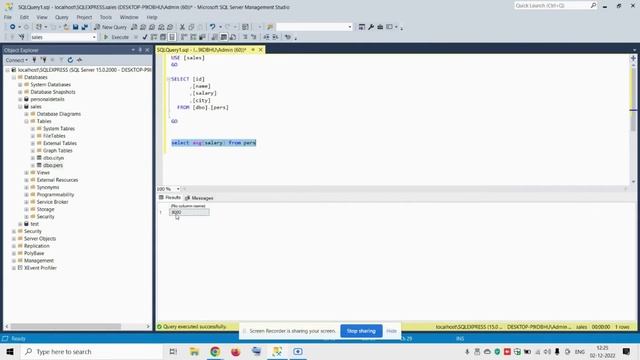Refresh Object Explorer icon

tap(70, 60)
